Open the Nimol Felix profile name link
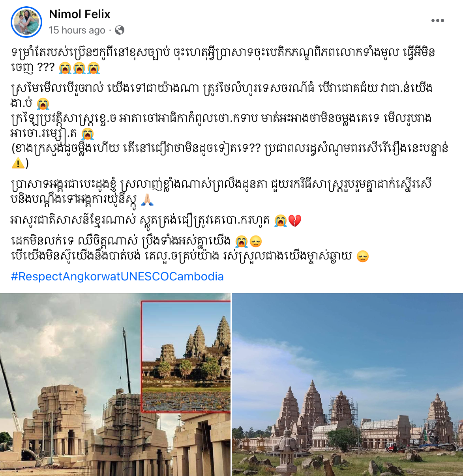Viewport: 463px width, 476px height. point(80,14)
